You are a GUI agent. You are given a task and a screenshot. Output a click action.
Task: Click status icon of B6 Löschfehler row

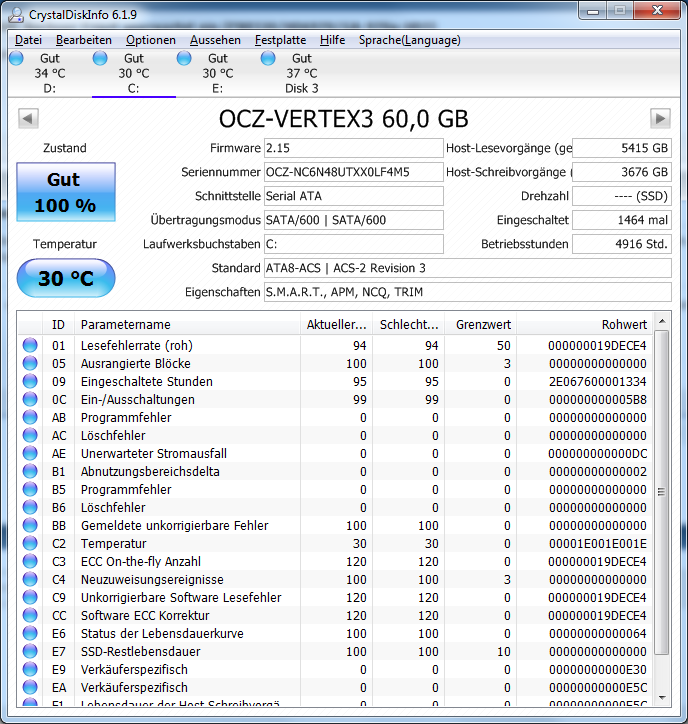pos(30,507)
